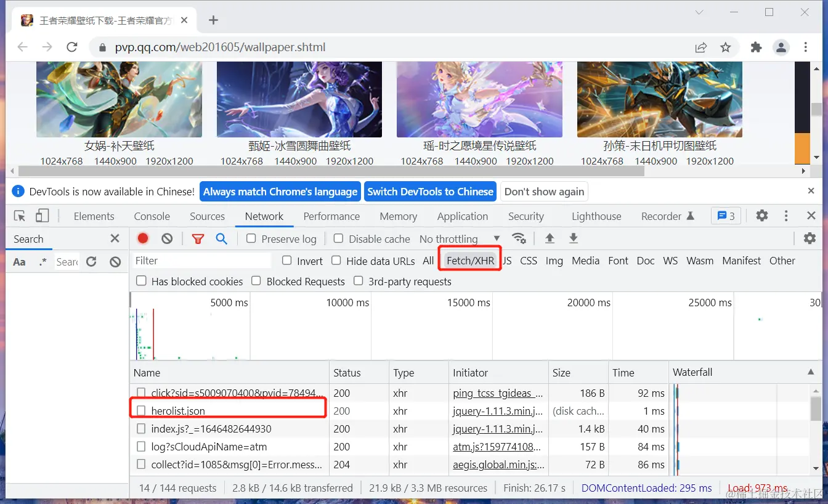Open the Lighthouse tab
Viewport: 828px width, 504px height.
pos(596,216)
